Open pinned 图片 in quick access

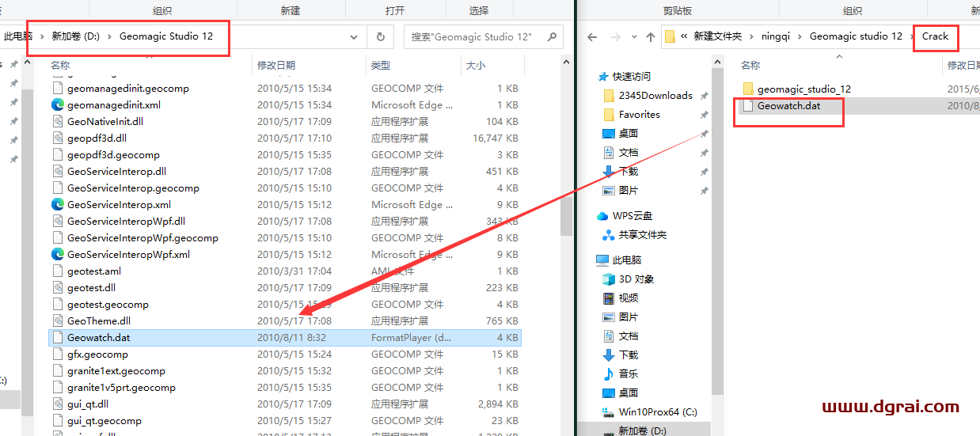629,190
